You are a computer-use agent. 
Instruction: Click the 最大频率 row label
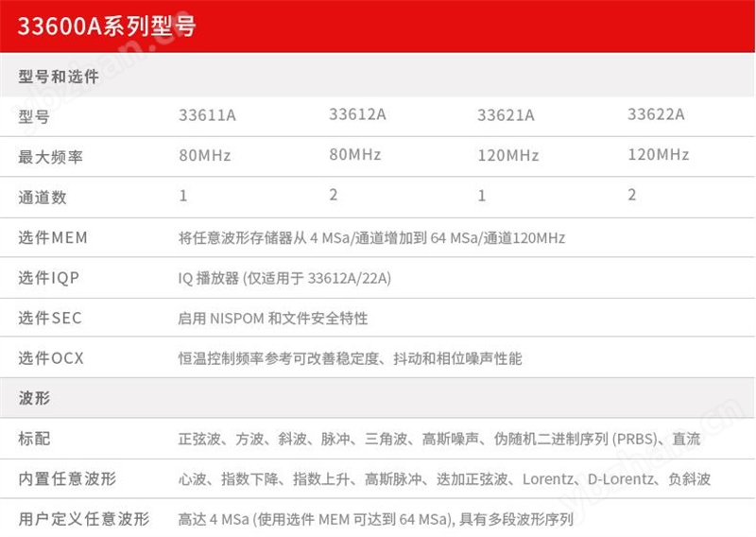click(x=51, y=157)
